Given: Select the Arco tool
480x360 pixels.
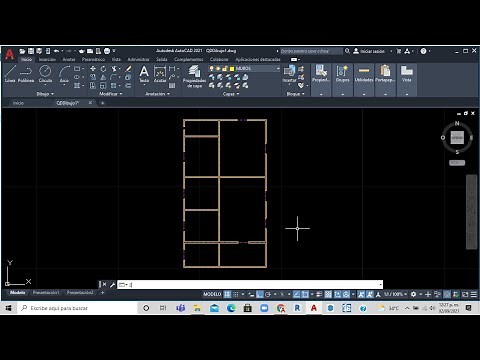Looking at the screenshot, I should coord(64,74).
